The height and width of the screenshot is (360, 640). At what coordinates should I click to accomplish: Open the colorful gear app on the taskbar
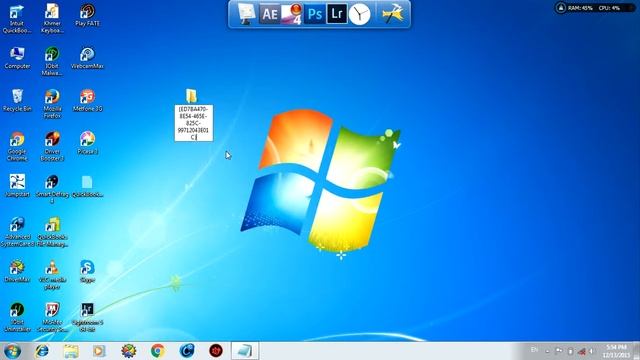coord(128,351)
